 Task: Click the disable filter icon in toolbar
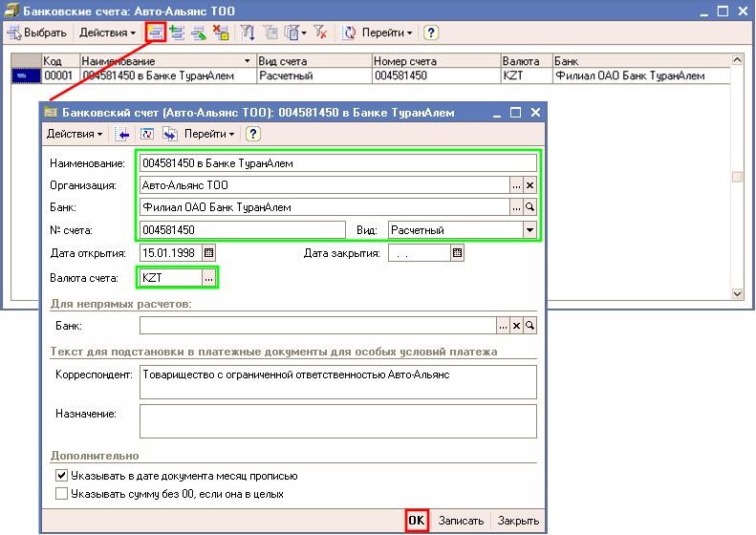click(x=322, y=32)
